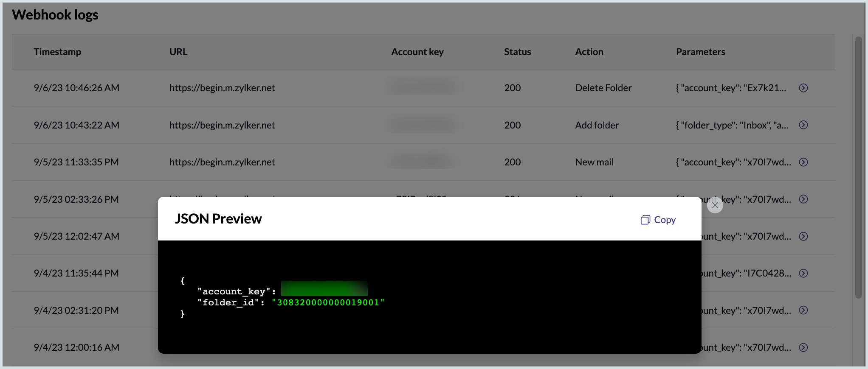View parameters for 9/5/23 02:33:26 PM log
868x369 pixels.
pyautogui.click(x=803, y=199)
